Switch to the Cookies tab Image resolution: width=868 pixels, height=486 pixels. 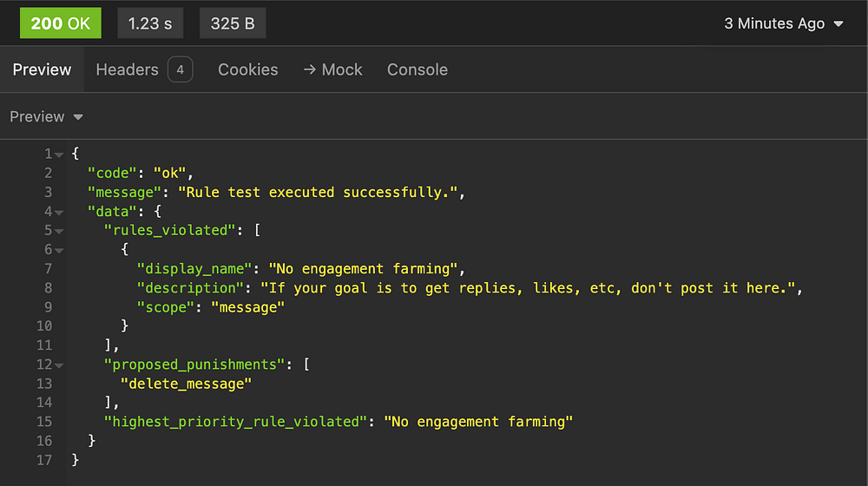[248, 69]
